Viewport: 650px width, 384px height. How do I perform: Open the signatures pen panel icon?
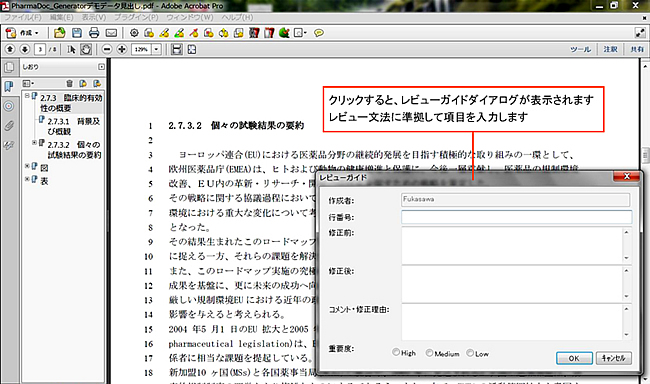(x=9, y=145)
